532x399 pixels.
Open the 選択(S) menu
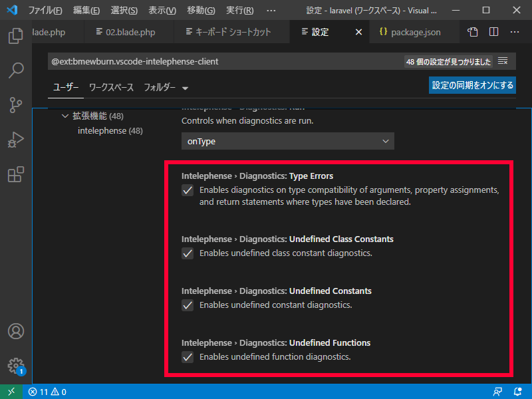(x=124, y=11)
